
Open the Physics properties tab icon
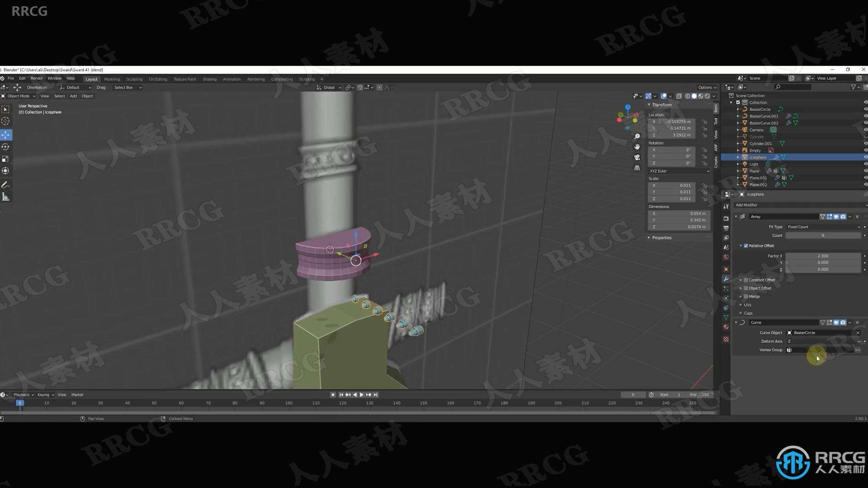[x=726, y=298]
